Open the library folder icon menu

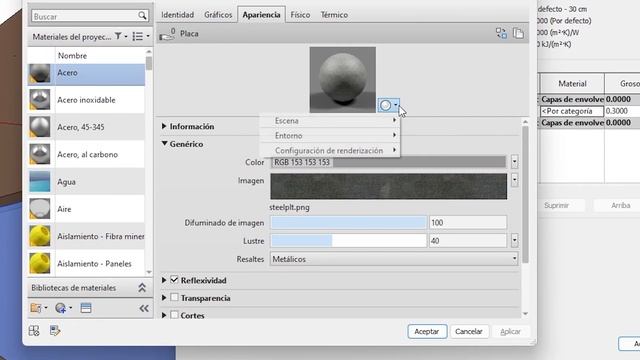tap(38, 308)
